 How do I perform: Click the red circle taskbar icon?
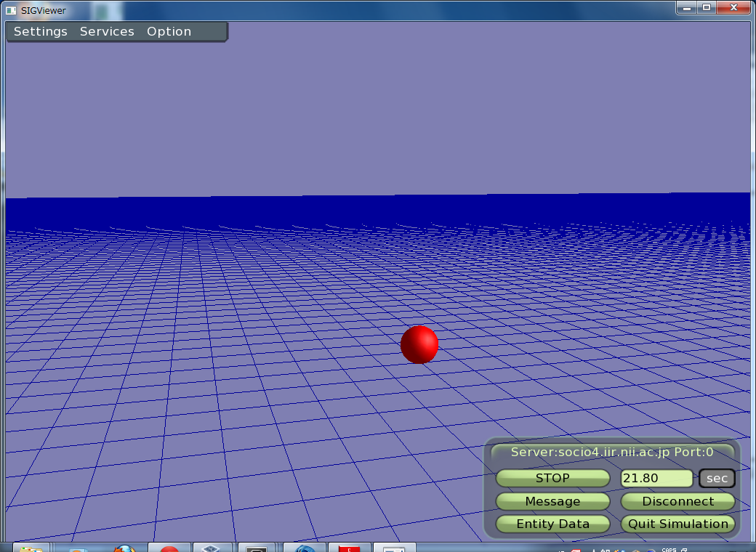tap(169, 548)
